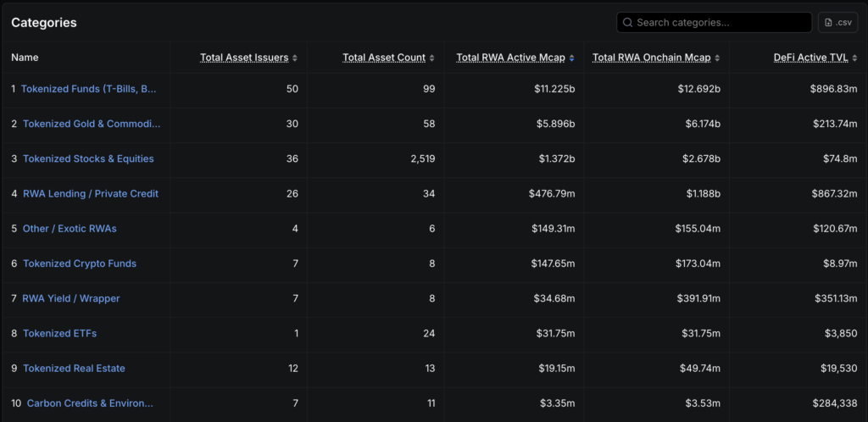
Task: Sort by Total Asset Issuers arrows icon
Action: click(x=296, y=58)
